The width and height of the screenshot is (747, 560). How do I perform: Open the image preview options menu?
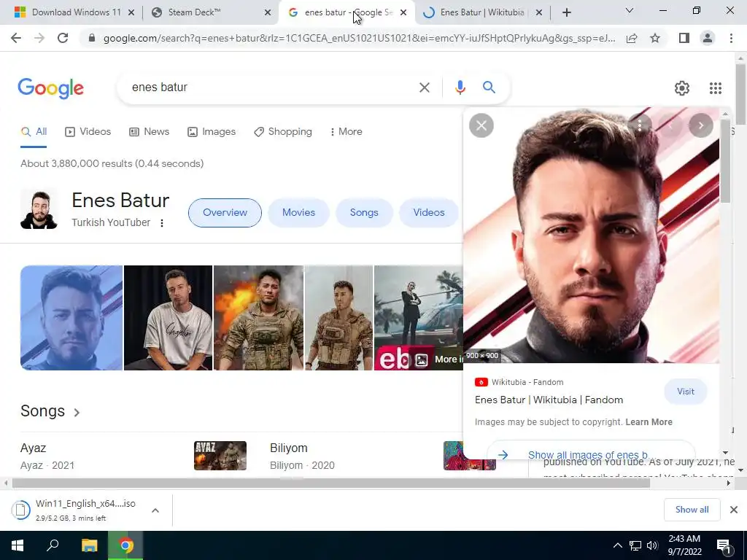(x=640, y=125)
